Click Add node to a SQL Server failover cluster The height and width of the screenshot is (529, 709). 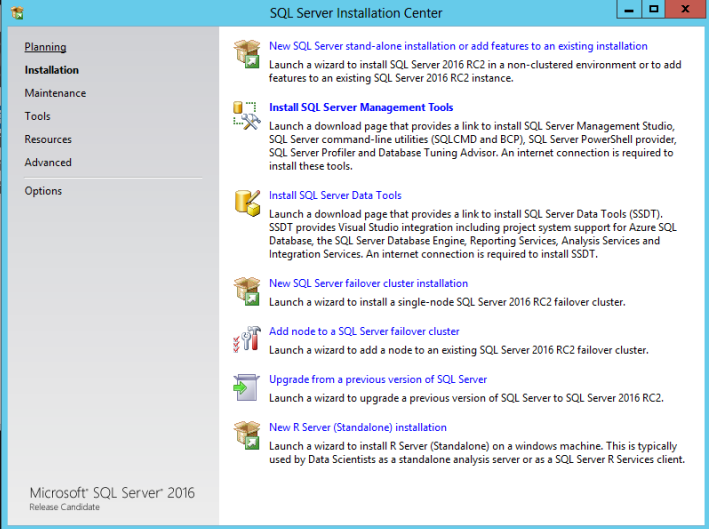(364, 331)
